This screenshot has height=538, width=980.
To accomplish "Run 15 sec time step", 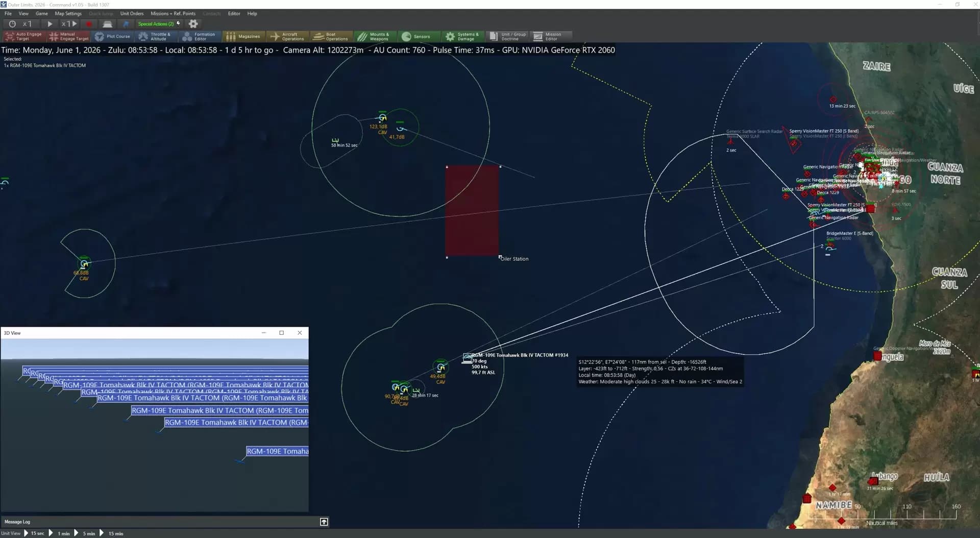I will (34, 533).
